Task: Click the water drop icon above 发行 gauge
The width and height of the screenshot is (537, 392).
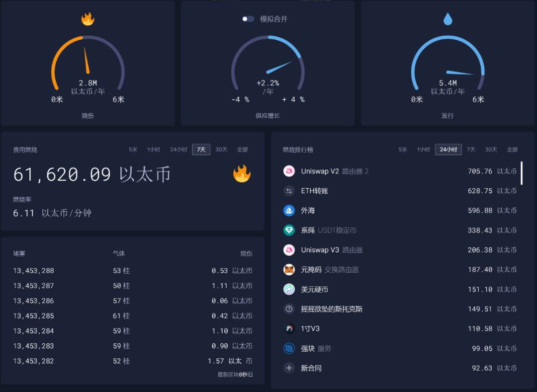Action: pos(447,19)
